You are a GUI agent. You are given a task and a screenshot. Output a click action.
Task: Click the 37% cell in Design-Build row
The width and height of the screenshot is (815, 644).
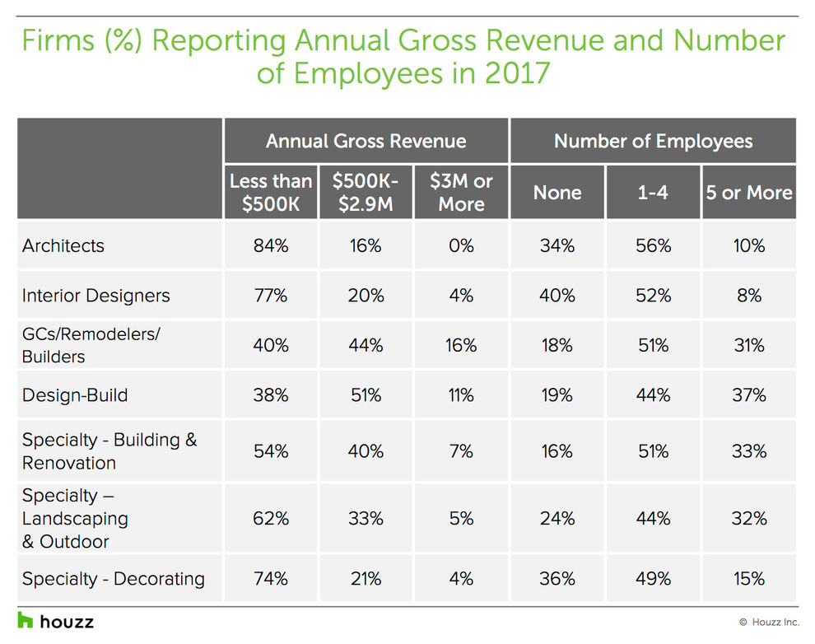[x=748, y=395]
